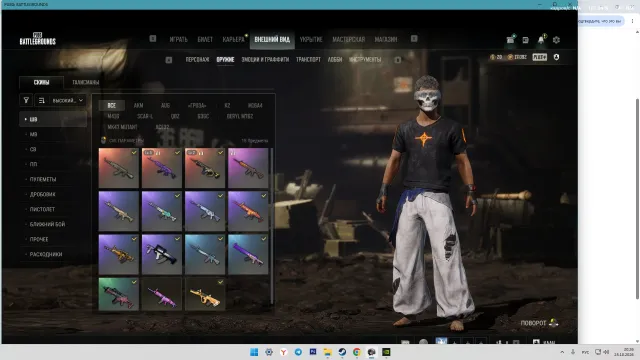The height and width of the screenshot is (360, 640).
Task: Open the Высокий sorting dropdown
Action: click(68, 100)
